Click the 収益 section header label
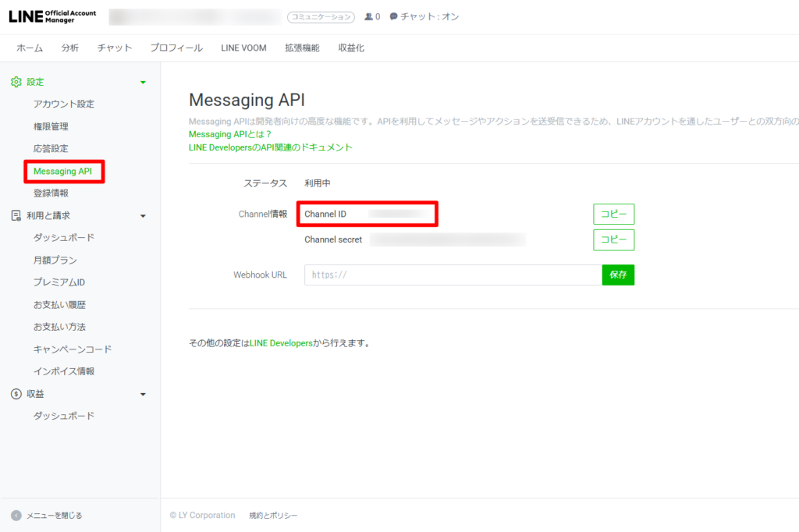Image resolution: width=799 pixels, height=532 pixels. click(35, 394)
